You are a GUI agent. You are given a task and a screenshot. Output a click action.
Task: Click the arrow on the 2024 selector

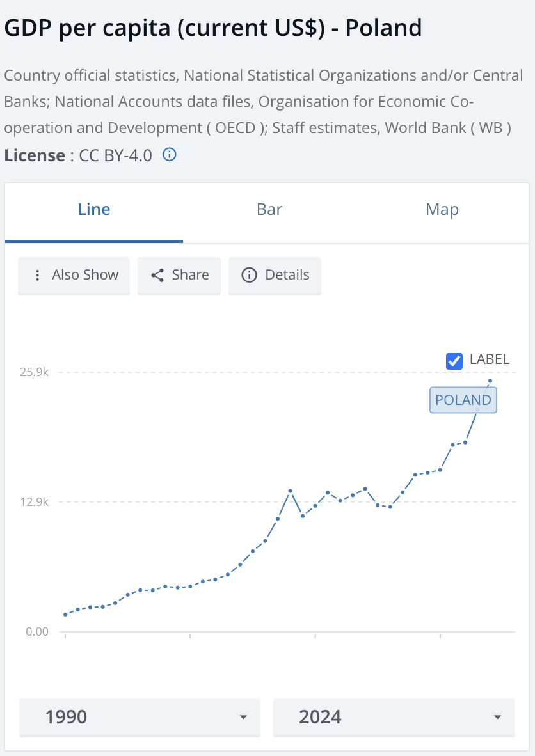pyautogui.click(x=497, y=717)
